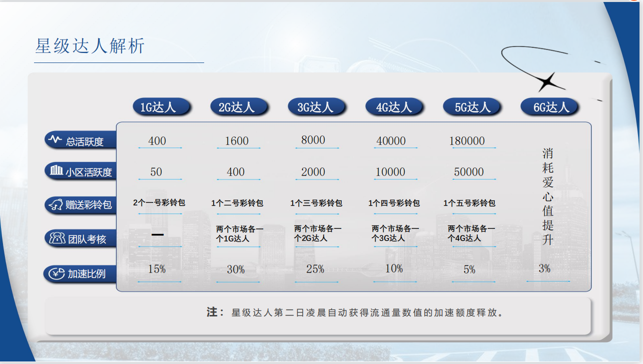This screenshot has width=643, height=364.
Task: Click the 15% acceleration value
Action: [157, 269]
